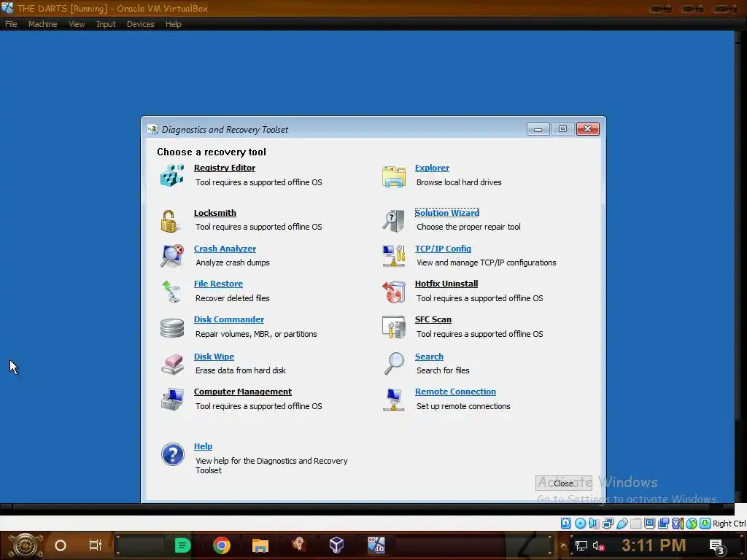Open the File Restore link

(x=218, y=284)
